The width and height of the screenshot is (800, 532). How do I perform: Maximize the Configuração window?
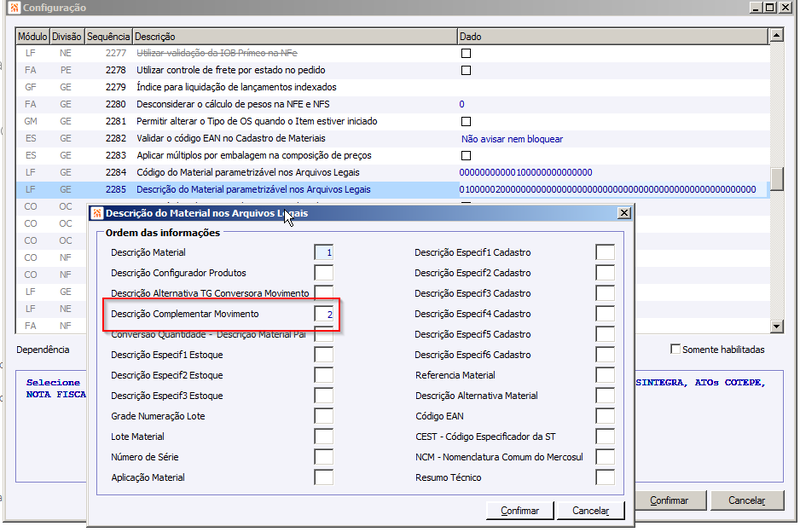(x=770, y=7)
